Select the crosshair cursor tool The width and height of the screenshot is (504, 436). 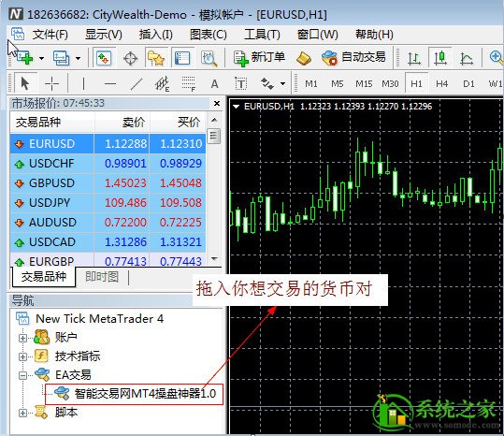click(51, 84)
